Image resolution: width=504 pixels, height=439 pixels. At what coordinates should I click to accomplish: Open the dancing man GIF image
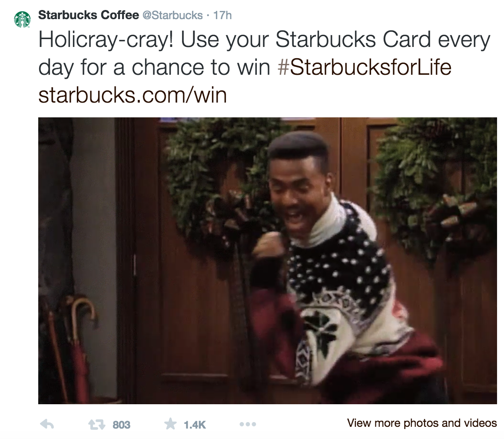pos(268,260)
